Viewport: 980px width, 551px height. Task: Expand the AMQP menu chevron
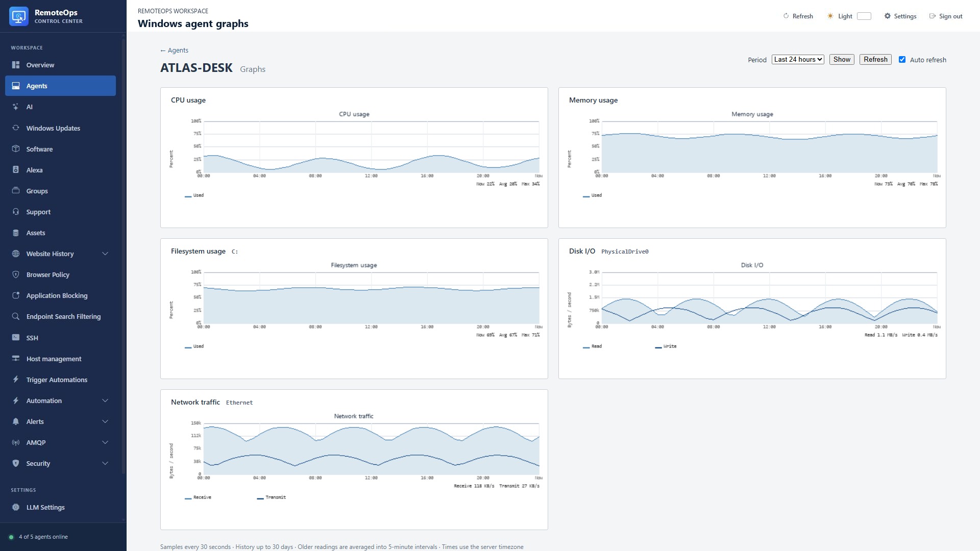pyautogui.click(x=105, y=442)
